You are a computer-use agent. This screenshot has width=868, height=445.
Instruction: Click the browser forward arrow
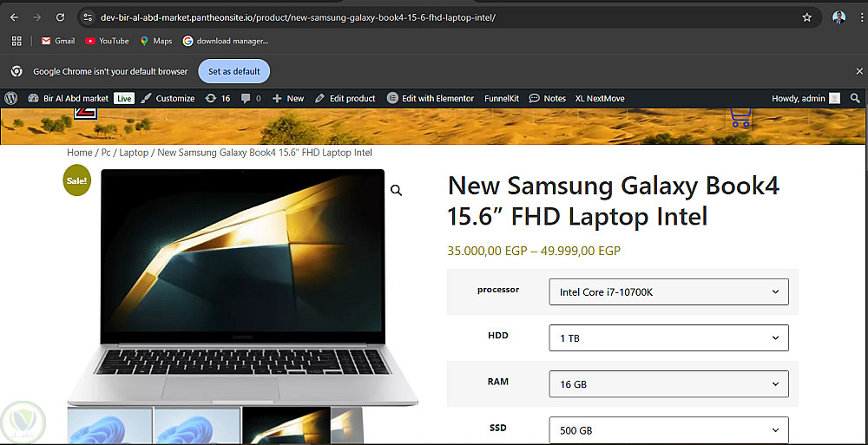37,17
